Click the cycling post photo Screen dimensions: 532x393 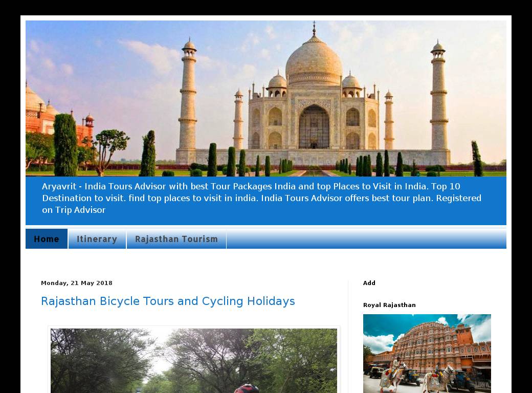[x=193, y=358]
